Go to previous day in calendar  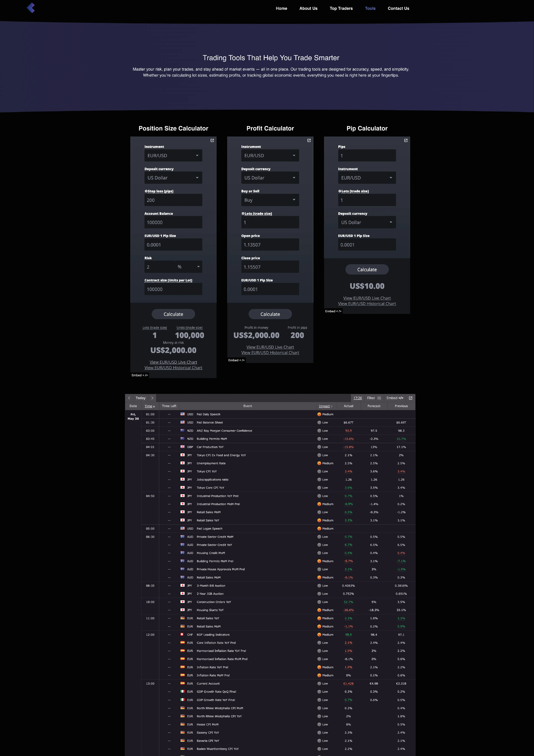pos(129,398)
